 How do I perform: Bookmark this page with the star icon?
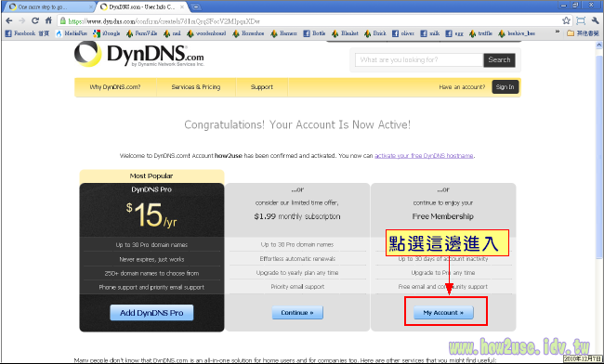click(x=566, y=20)
